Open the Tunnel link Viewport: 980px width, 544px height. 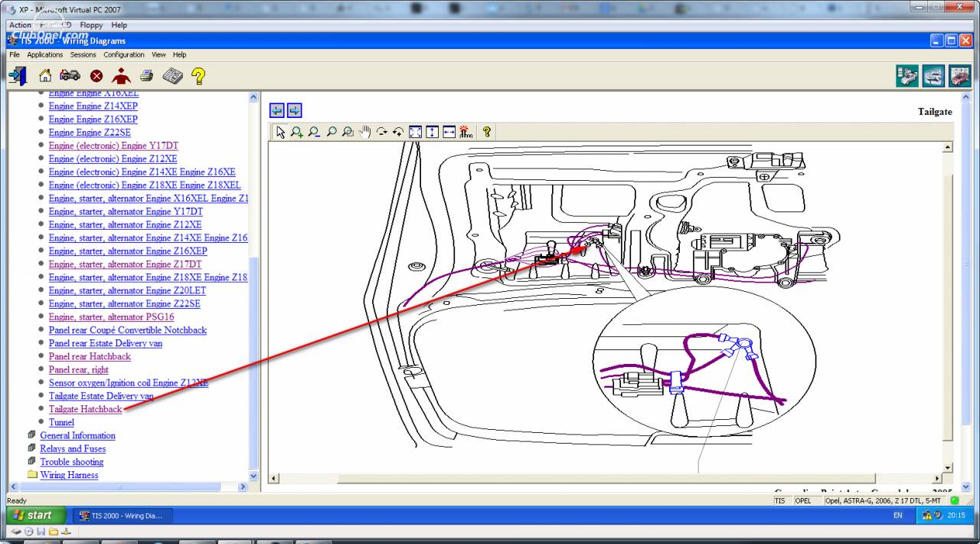tap(61, 422)
